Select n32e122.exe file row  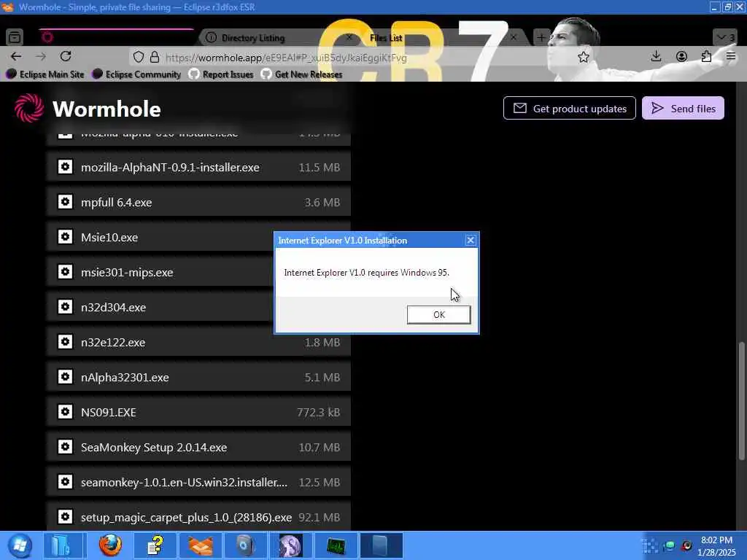click(x=198, y=342)
